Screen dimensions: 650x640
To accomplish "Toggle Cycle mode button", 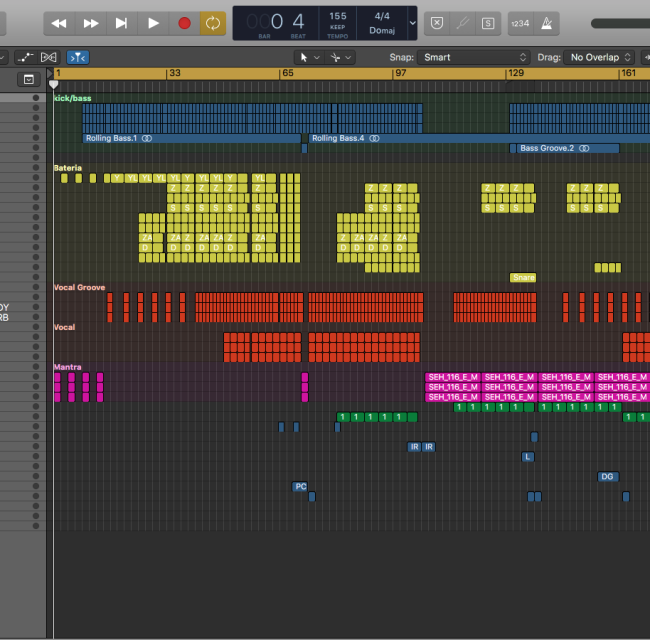I will click(213, 22).
